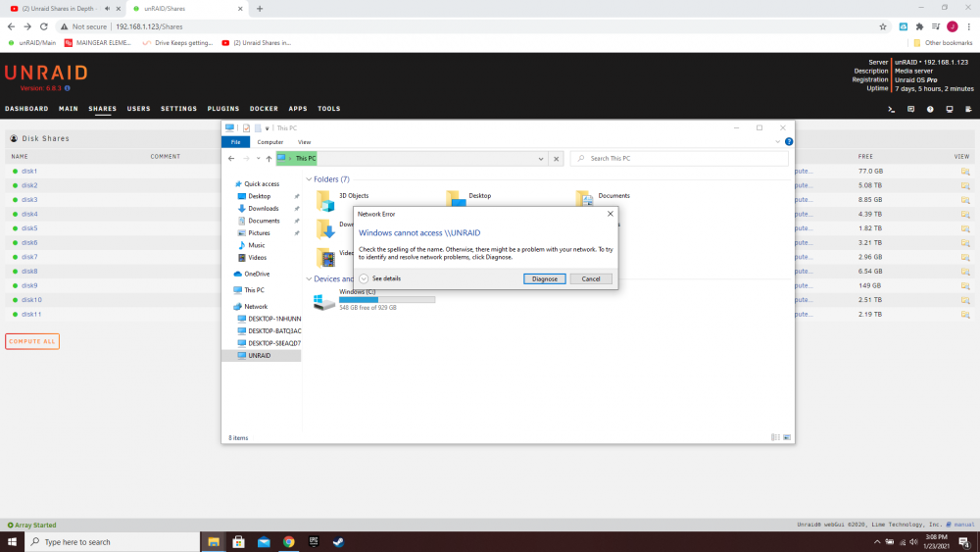This screenshot has height=552, width=980.
Task: Open Customize Quick Access Toolbar dropdown
Action: coord(267,128)
